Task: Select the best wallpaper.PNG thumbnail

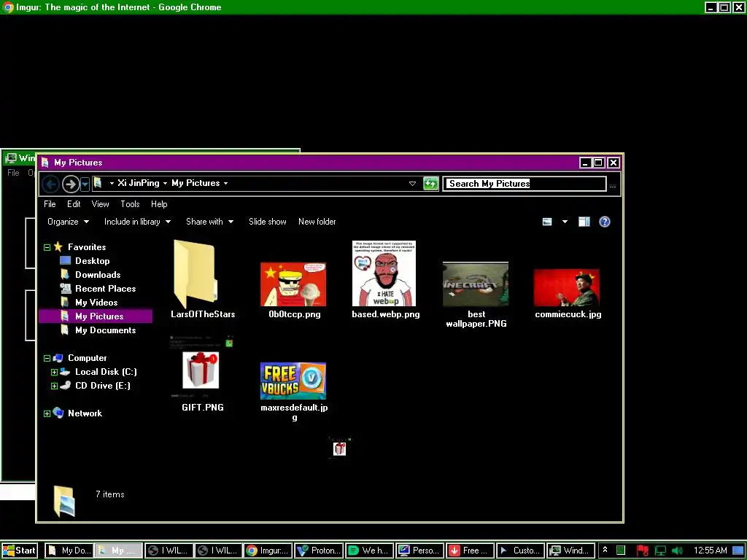Action: (x=476, y=284)
